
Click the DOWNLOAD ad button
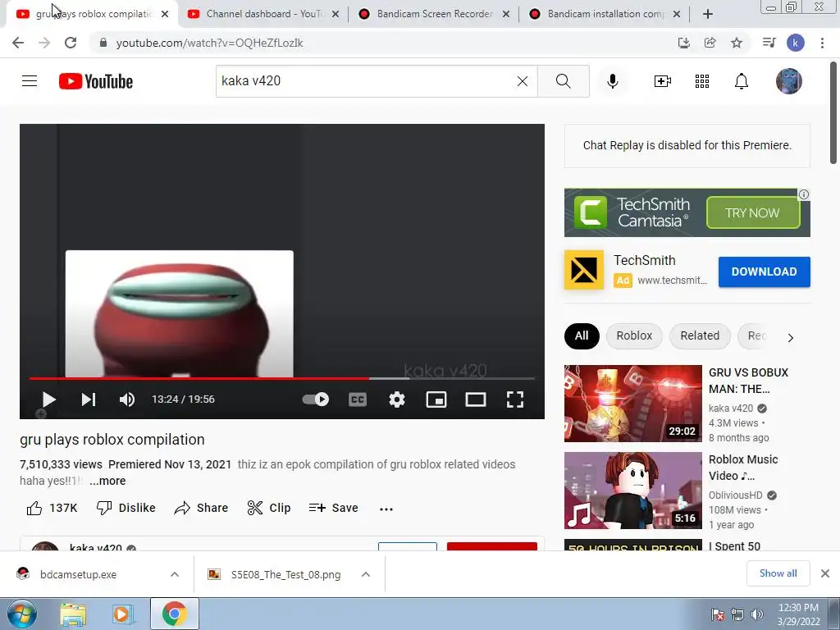click(764, 272)
